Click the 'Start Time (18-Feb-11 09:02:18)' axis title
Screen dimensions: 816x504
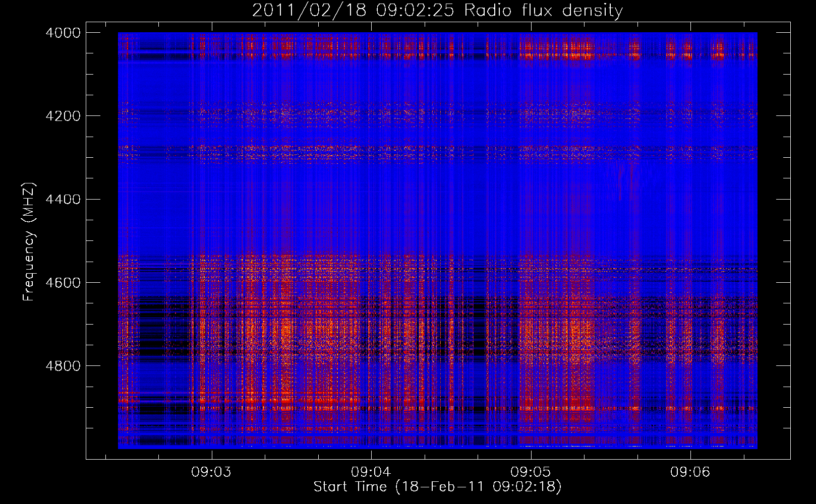click(x=438, y=487)
